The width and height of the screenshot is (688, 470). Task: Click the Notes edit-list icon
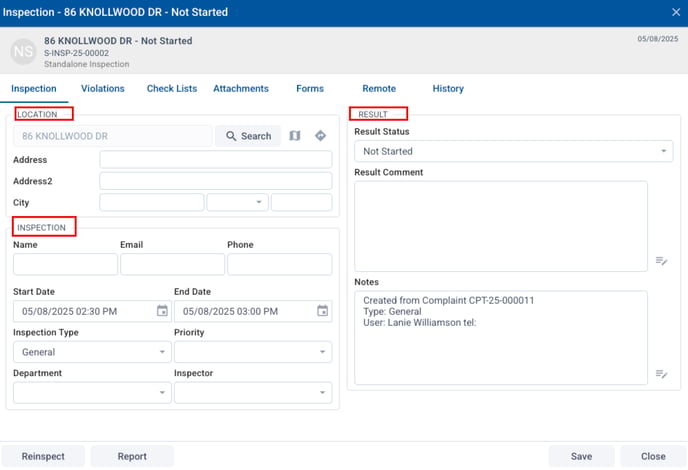tap(661, 374)
